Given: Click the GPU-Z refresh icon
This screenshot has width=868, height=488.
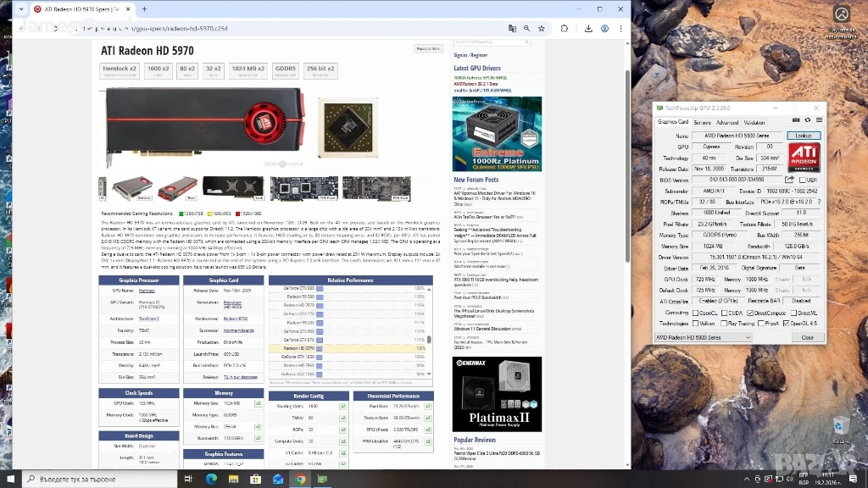Looking at the screenshot, I should click(807, 121).
